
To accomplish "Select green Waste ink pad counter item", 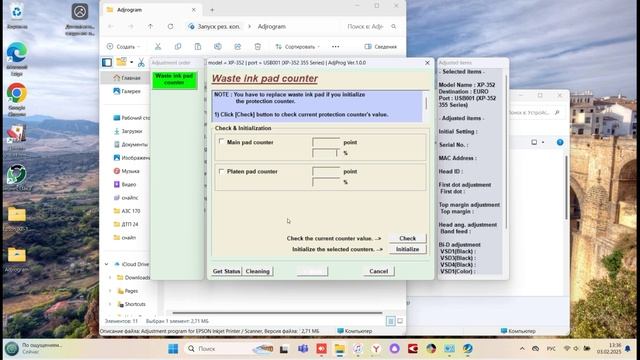I will (x=174, y=79).
